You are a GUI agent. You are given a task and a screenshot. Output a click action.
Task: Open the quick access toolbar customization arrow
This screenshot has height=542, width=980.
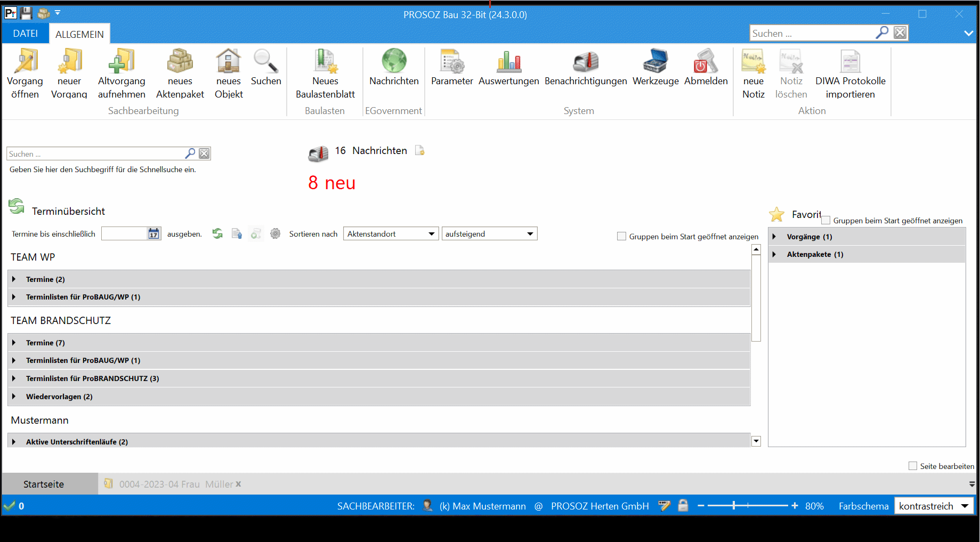pyautogui.click(x=58, y=12)
